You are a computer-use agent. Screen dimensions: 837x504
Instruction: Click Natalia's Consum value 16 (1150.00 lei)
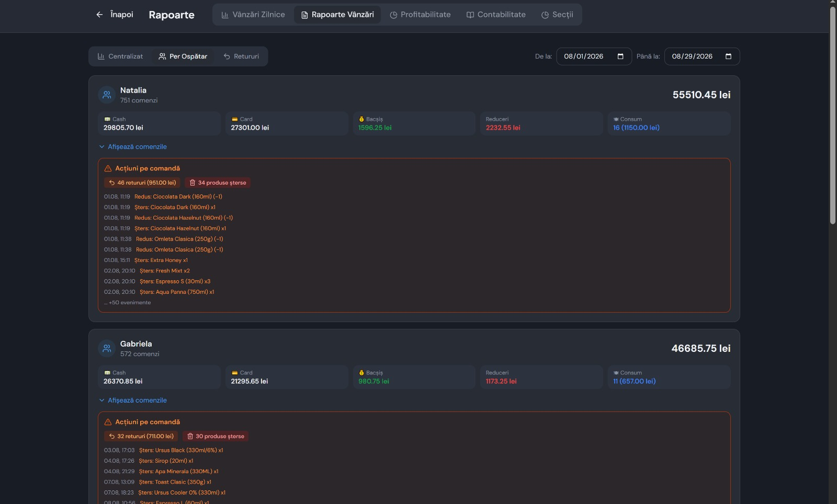(x=636, y=128)
